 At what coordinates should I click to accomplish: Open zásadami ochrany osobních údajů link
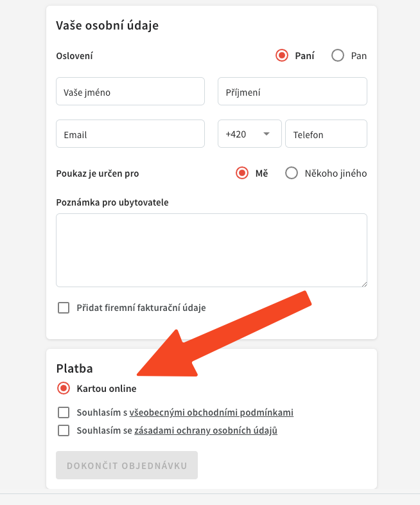[206, 430]
